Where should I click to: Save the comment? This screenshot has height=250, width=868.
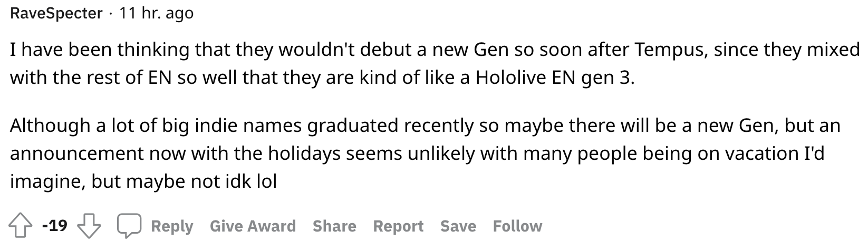coord(458,226)
